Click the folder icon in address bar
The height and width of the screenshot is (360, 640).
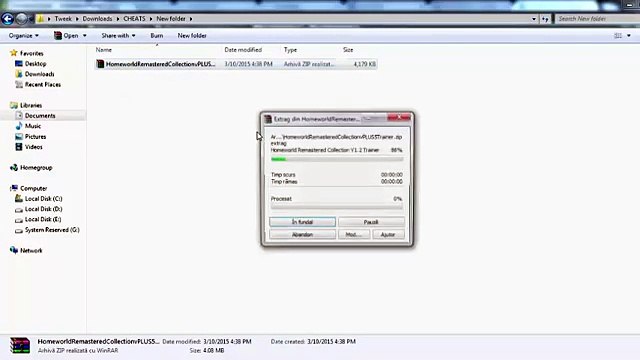point(40,19)
